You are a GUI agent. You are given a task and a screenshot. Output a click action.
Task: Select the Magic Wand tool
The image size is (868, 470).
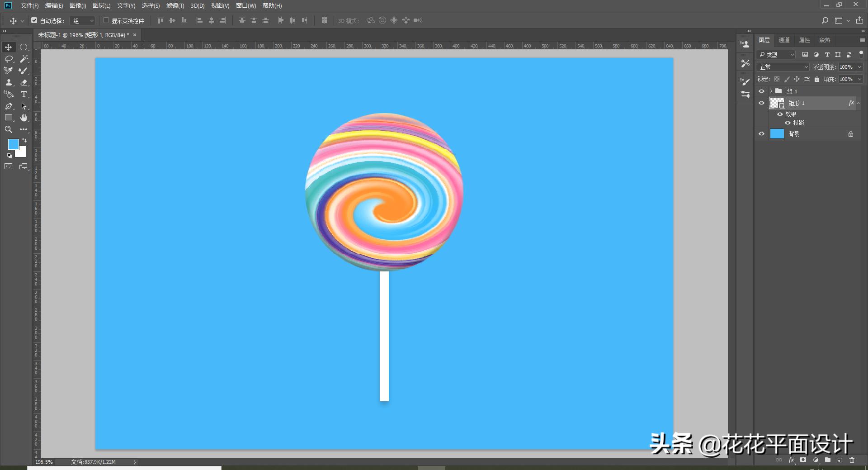pos(24,59)
